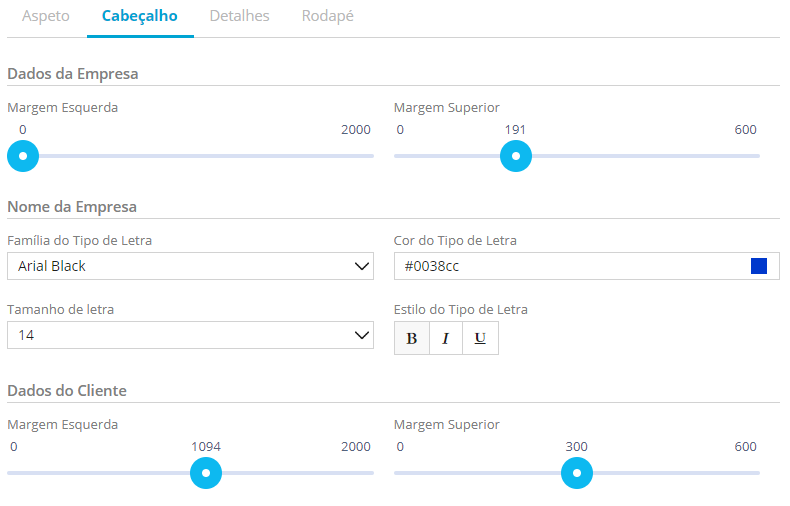Click Dados da Empresa left margin slider handle
The width and height of the screenshot is (790, 506).
pos(22,156)
